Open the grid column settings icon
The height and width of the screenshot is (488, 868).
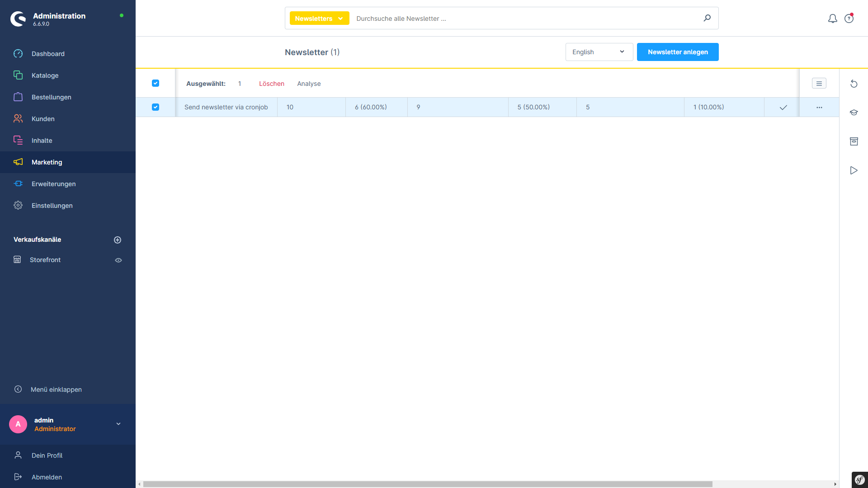[819, 84]
